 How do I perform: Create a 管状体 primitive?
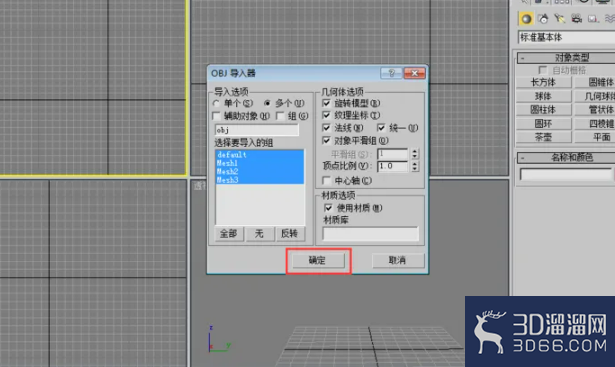click(595, 110)
